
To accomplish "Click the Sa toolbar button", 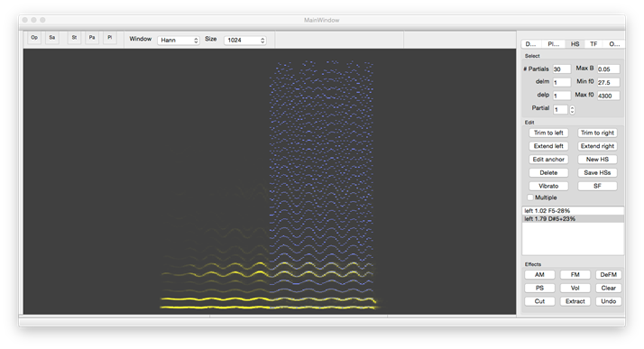I will point(52,38).
